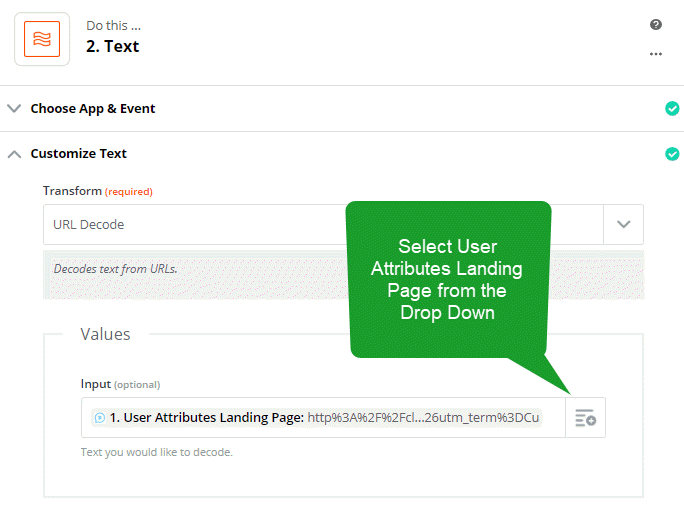Expand the Choose App & Event chevron
This screenshot has height=516, width=684.
tap(14, 108)
